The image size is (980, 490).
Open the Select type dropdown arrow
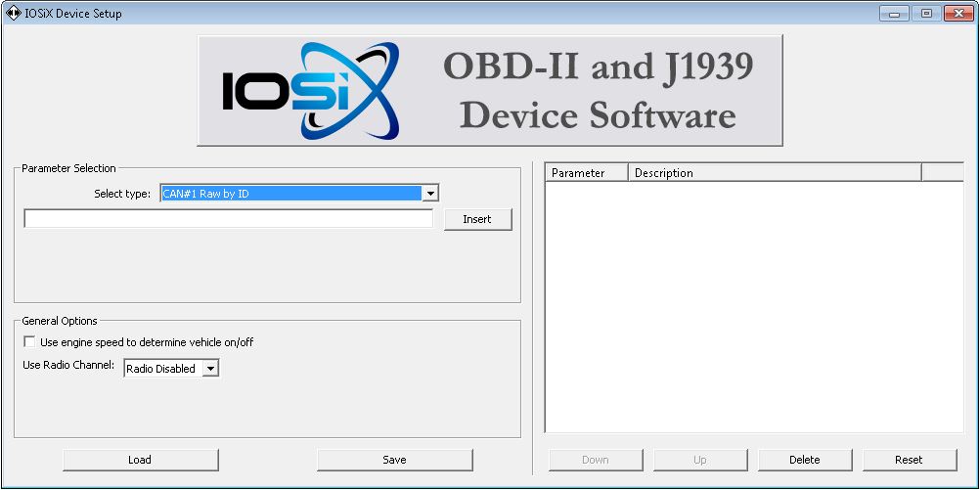coord(430,194)
